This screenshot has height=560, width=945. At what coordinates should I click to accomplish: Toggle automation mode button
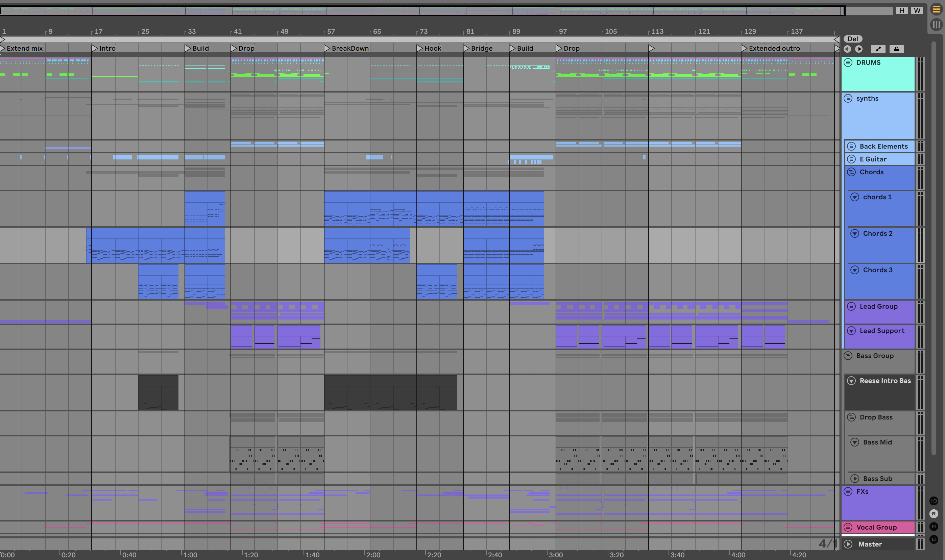878,49
